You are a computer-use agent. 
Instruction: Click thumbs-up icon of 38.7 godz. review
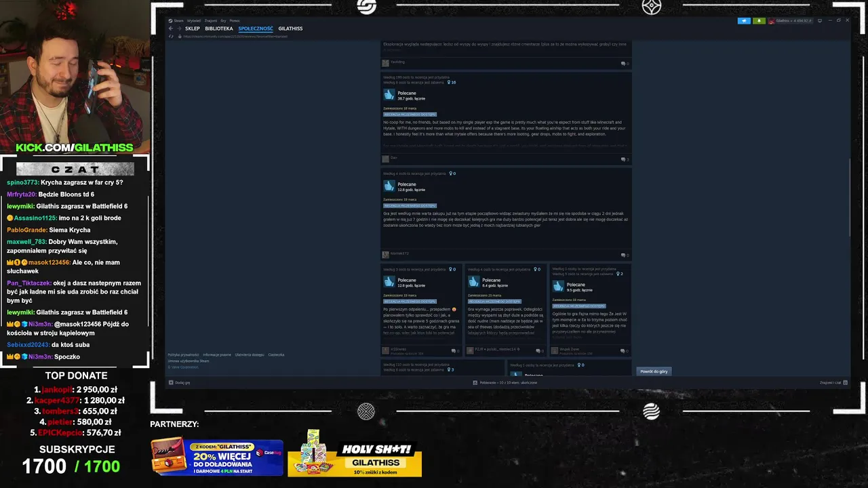(x=389, y=95)
